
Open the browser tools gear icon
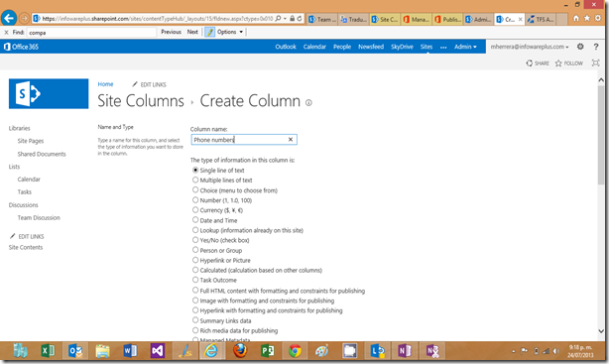click(x=598, y=18)
